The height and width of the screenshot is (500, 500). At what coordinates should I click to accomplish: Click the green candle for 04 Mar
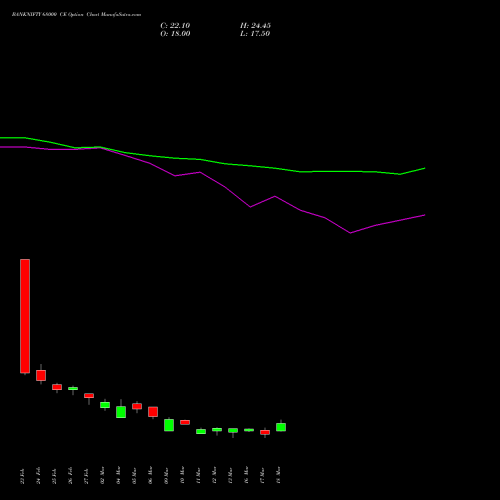pyautogui.click(x=121, y=412)
